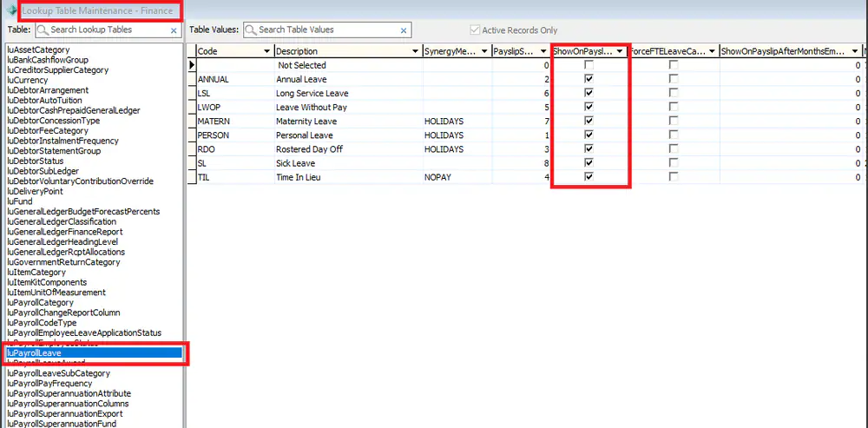The height and width of the screenshot is (428, 868).
Task: Clear the Search Lookup Tables field
Action: (x=174, y=30)
